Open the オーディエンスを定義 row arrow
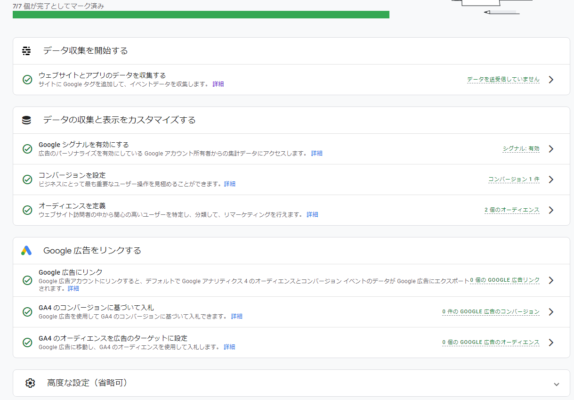Screen dimensions: 574x400 (x=551, y=210)
